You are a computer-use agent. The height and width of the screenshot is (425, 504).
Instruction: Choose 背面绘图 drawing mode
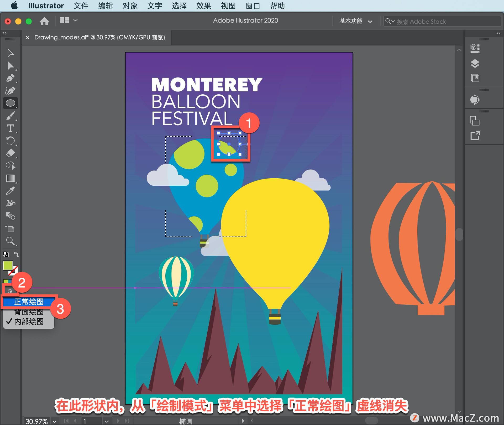[x=29, y=312]
